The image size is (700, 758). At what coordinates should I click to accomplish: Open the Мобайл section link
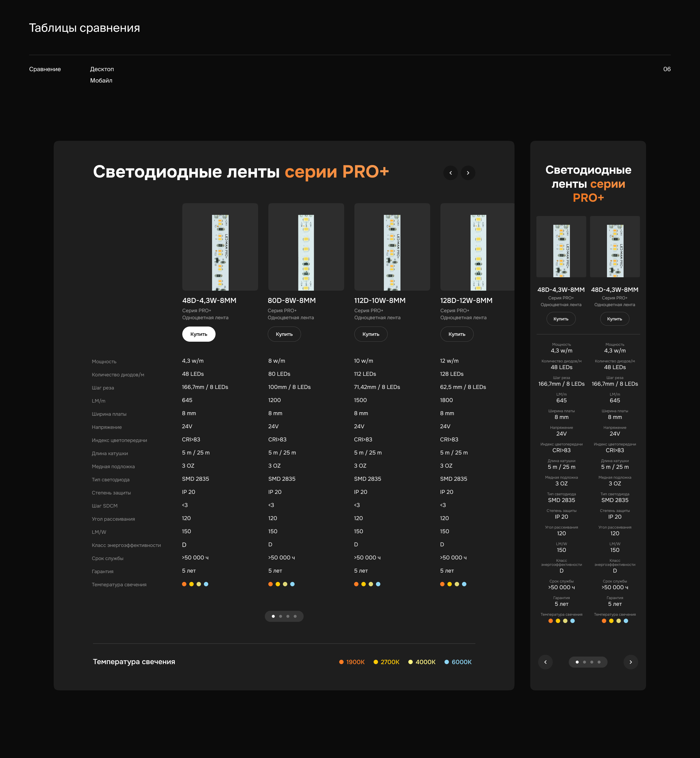point(101,80)
